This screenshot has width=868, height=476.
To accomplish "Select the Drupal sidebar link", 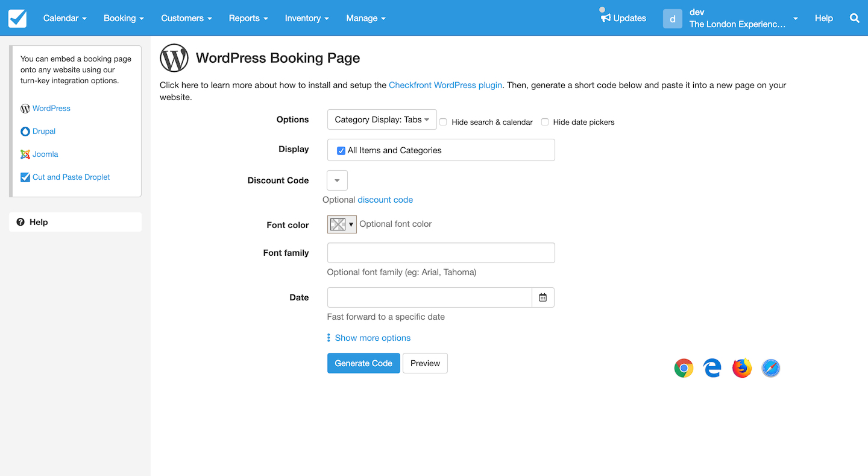I will [44, 132].
